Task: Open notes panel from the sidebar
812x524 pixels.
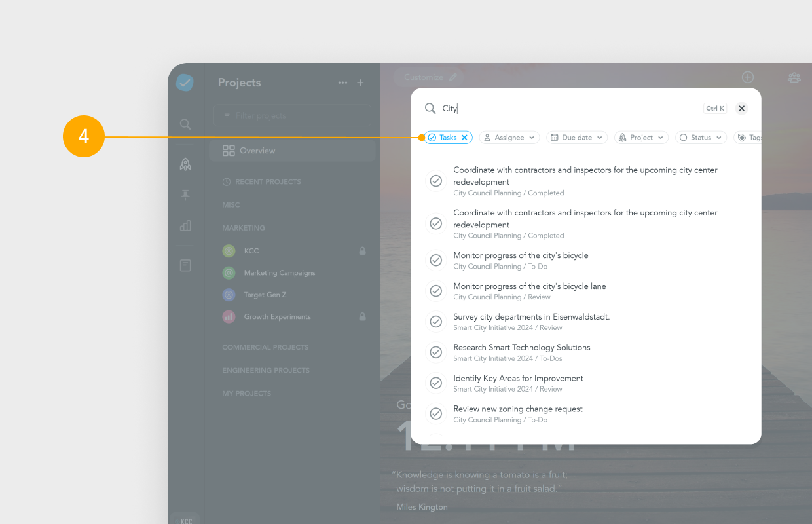Action: tap(185, 265)
